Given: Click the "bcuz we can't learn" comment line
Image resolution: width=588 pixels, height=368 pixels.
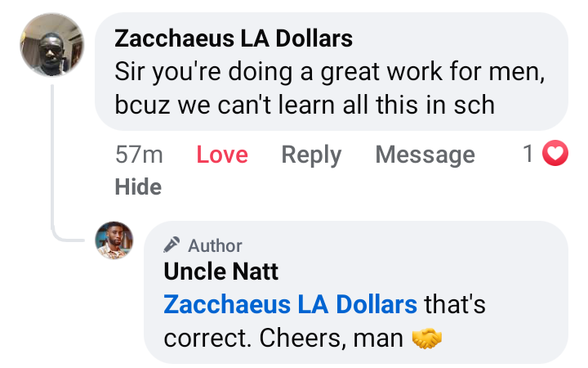Looking at the screenshot, I should tap(305, 105).
